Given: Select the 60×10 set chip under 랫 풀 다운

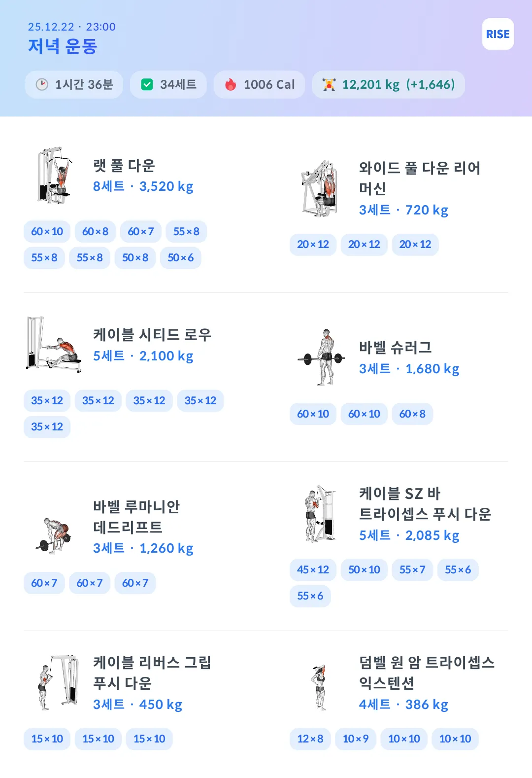Looking at the screenshot, I should (47, 232).
